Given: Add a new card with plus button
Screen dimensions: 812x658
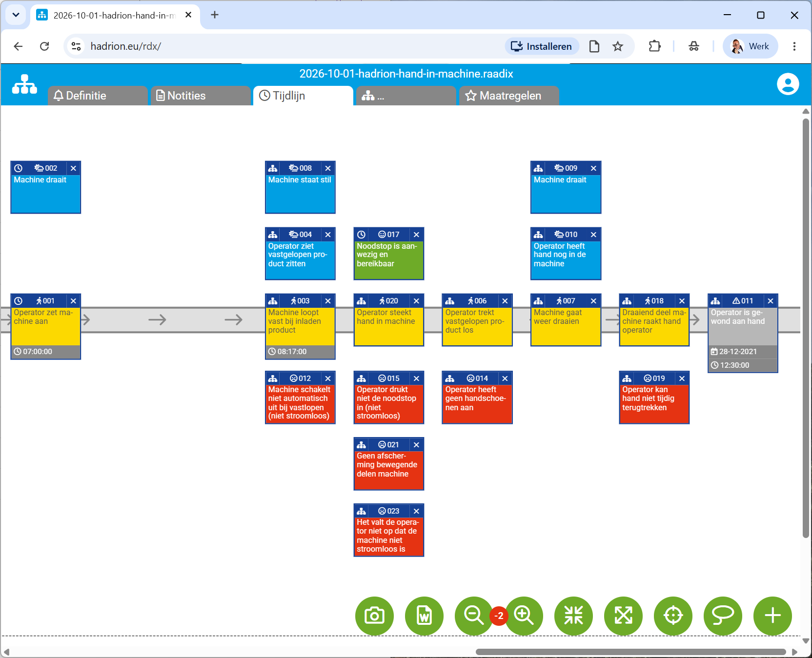Looking at the screenshot, I should point(772,616).
